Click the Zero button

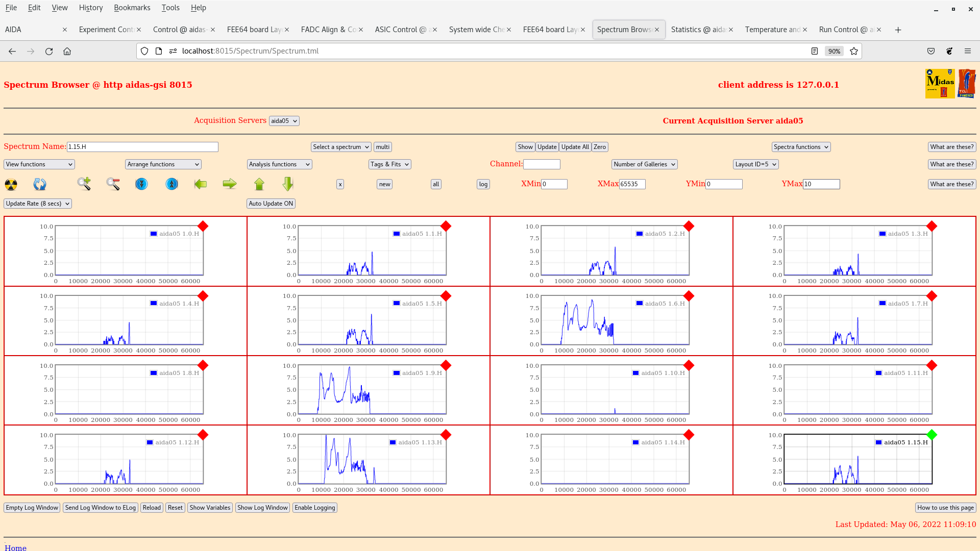pyautogui.click(x=600, y=147)
